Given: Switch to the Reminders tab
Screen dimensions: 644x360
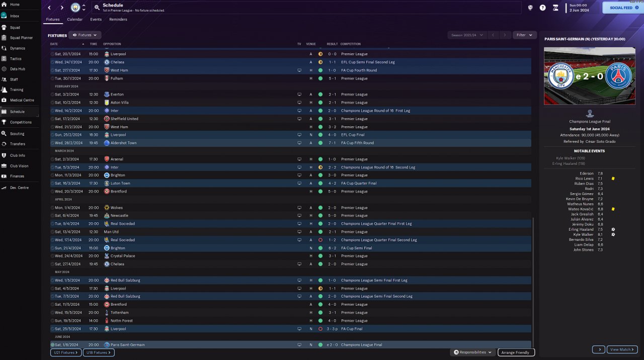Looking at the screenshot, I should coord(118,20).
